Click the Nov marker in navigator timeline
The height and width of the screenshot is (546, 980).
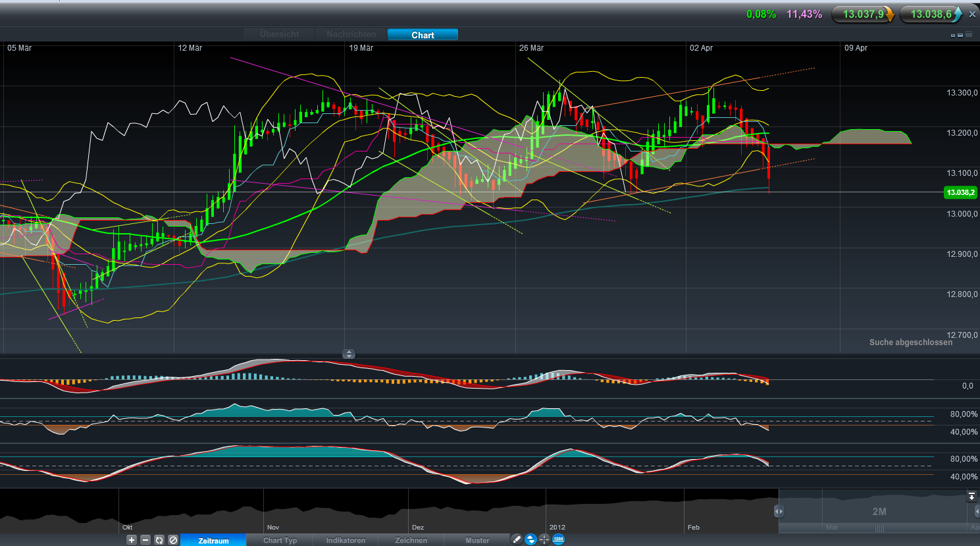[273, 528]
